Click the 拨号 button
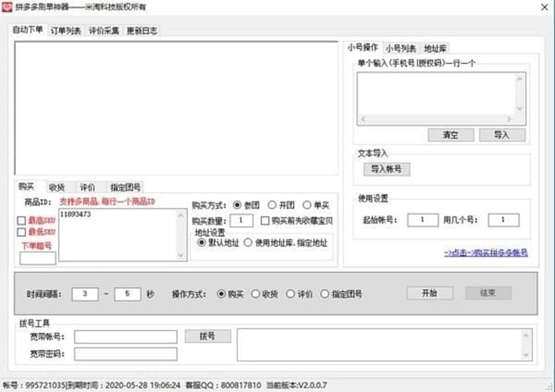Viewport: 555px width, 392px height. [x=207, y=336]
